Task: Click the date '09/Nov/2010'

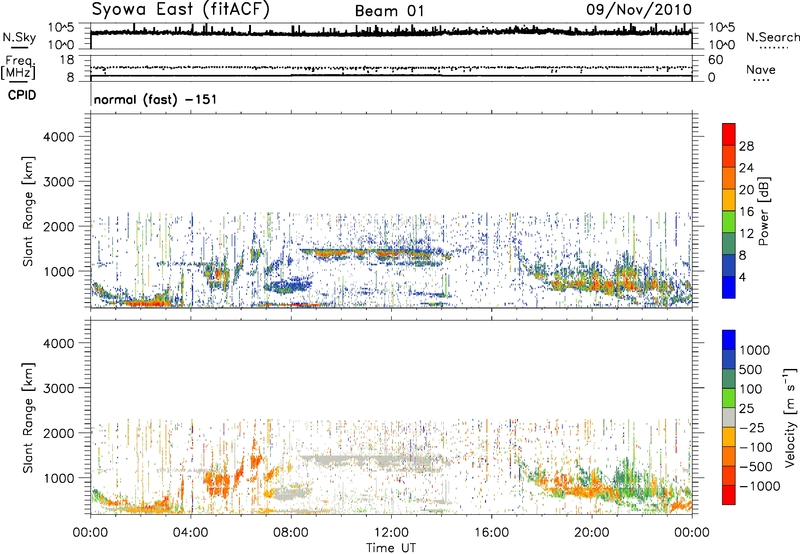Action: tap(639, 10)
